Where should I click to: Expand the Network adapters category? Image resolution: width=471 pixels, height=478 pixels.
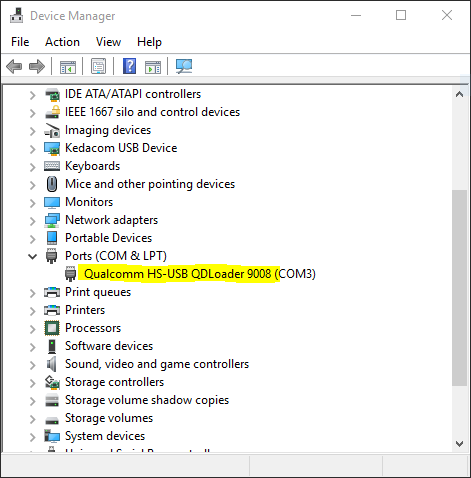(32, 221)
